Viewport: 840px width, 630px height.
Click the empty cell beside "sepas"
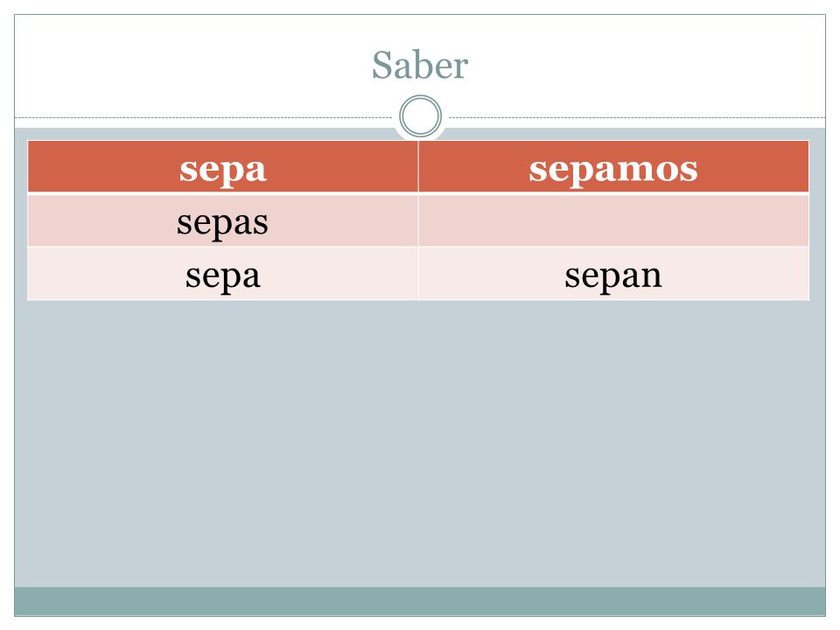click(614, 220)
